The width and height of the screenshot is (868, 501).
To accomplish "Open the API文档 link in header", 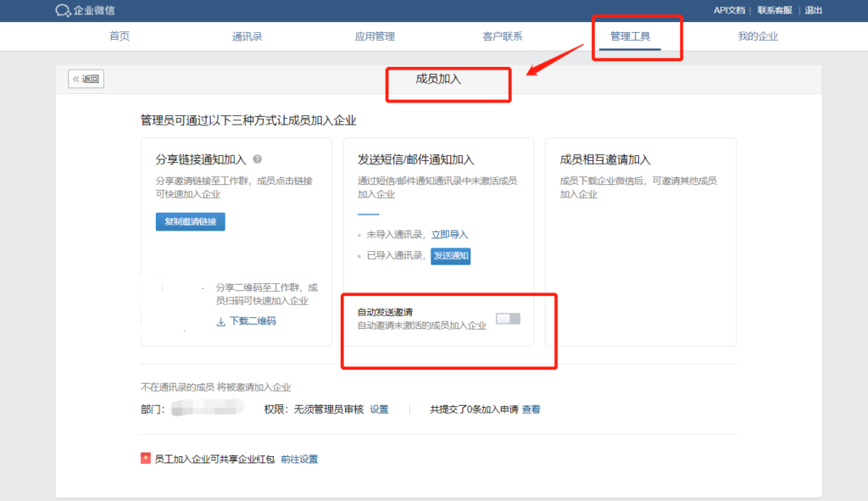I will click(x=728, y=10).
